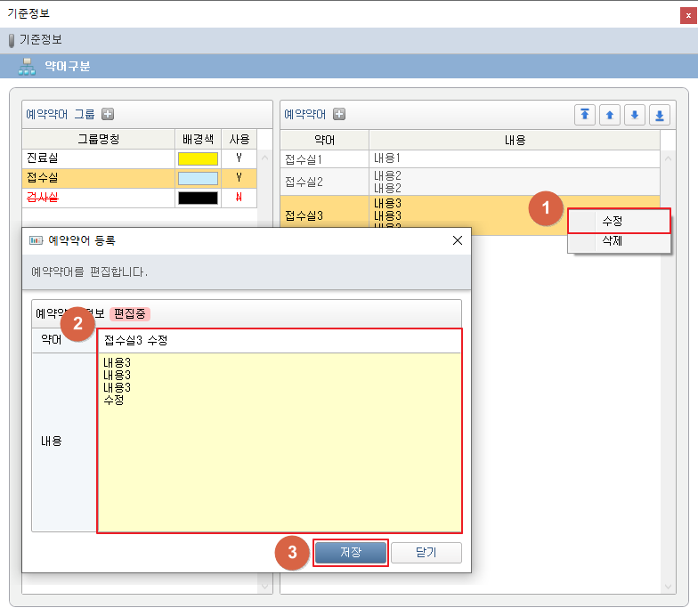Viewport: 698px width, 616px height.
Task: Click the 약어 field containing 접수실3 수정
Action: coord(280,341)
